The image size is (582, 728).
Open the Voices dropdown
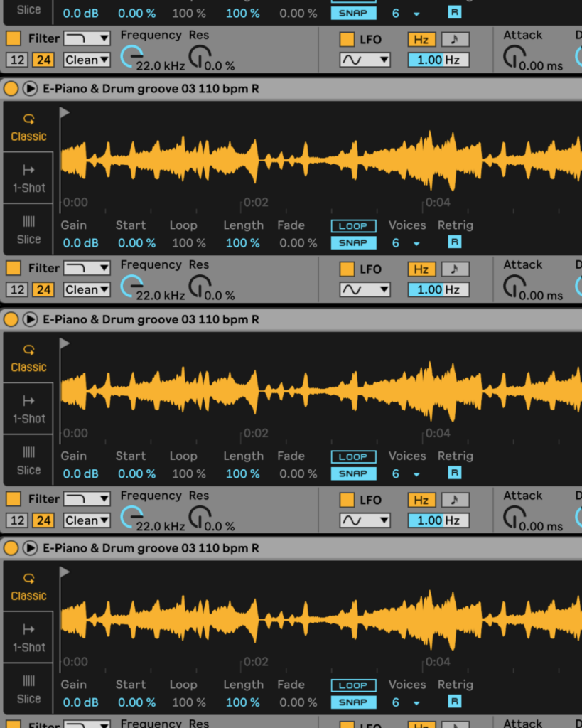click(416, 242)
